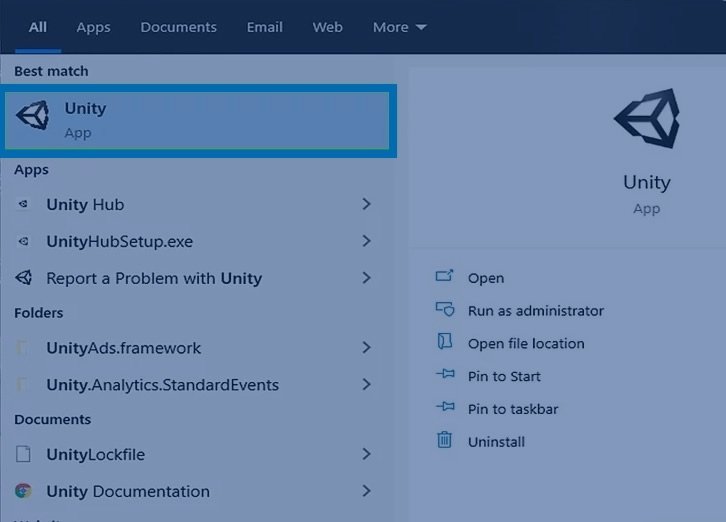Expand the Unity Documentation chevron
726x522 pixels.
click(366, 491)
